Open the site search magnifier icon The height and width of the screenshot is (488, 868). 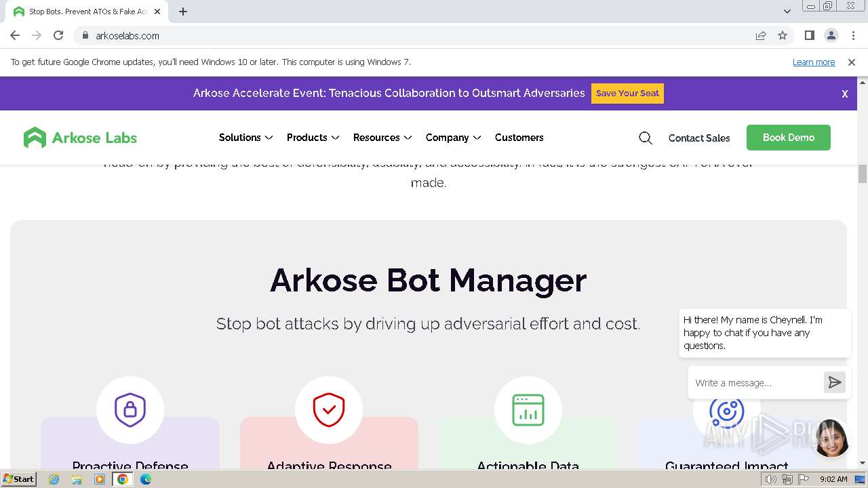pyautogui.click(x=646, y=138)
